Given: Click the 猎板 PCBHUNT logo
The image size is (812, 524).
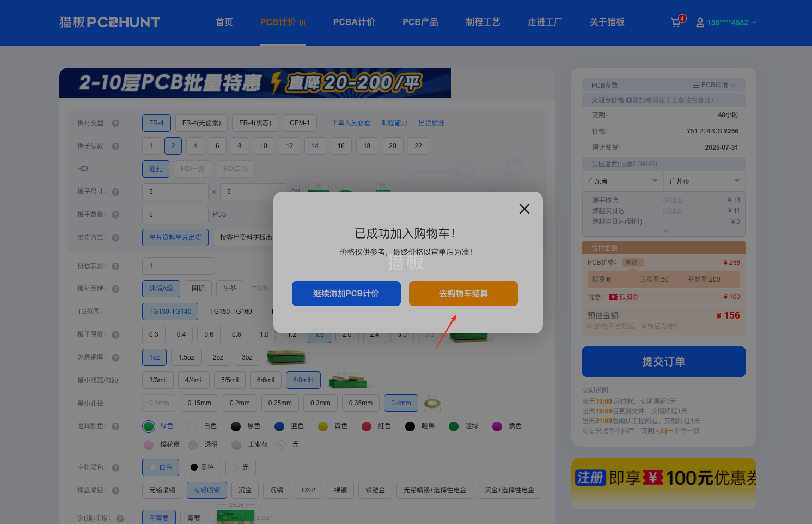Looking at the screenshot, I should tap(108, 22).
